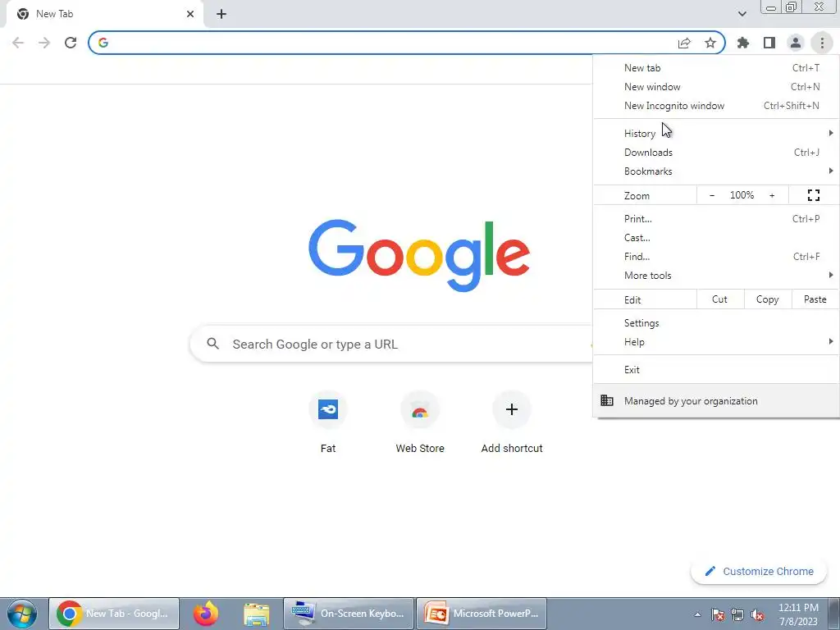Reload the page with the refresh icon
Screen dimensions: 840x630
(71, 43)
